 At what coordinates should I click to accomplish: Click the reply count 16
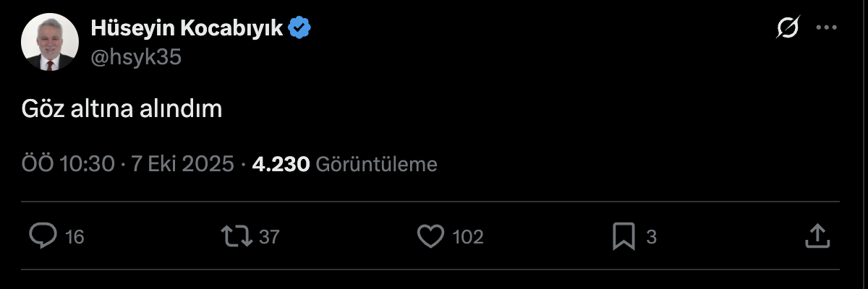[75, 237]
